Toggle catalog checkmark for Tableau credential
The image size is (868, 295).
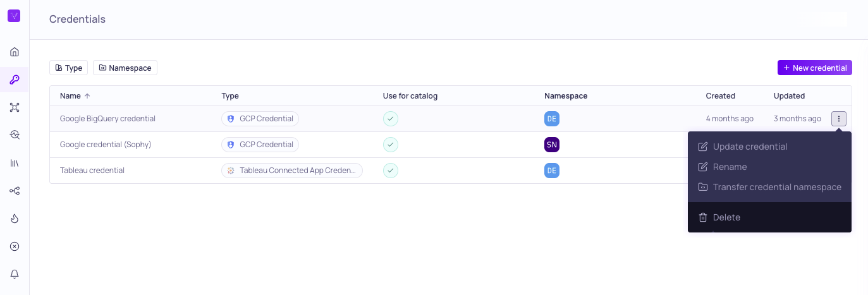pyautogui.click(x=391, y=171)
